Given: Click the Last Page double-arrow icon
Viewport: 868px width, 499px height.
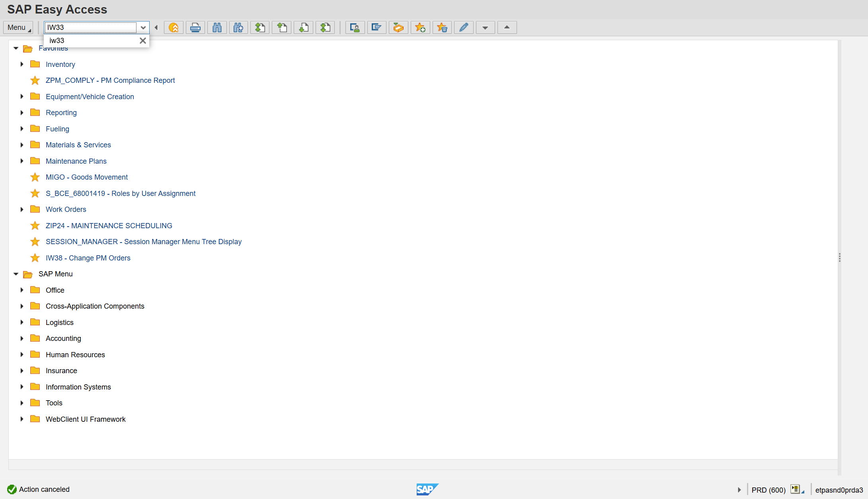Looking at the screenshot, I should (x=325, y=27).
